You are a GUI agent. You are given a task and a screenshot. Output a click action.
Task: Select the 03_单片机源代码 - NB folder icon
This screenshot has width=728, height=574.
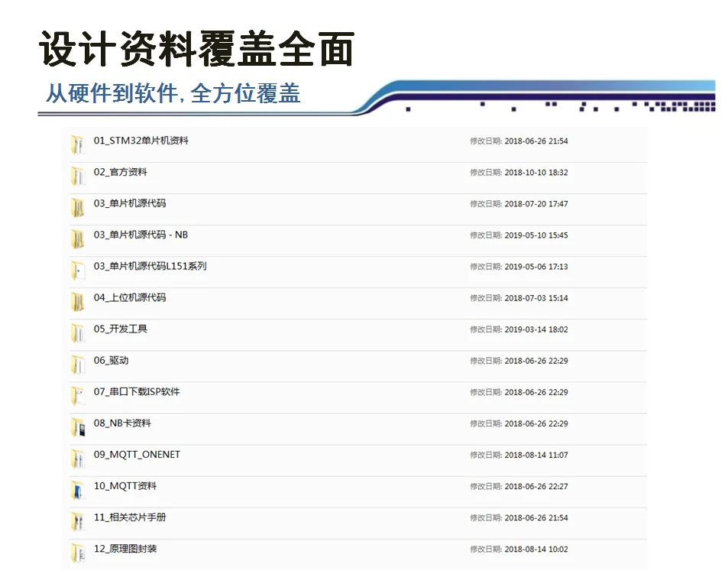pyautogui.click(x=77, y=238)
